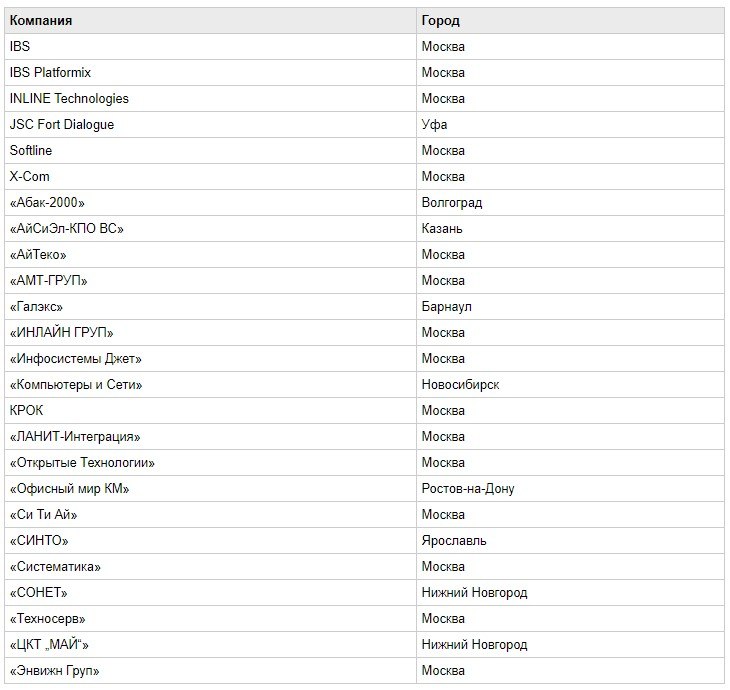Click the Новосибирск city cell
Screen dimensions: 730x690
point(461,384)
